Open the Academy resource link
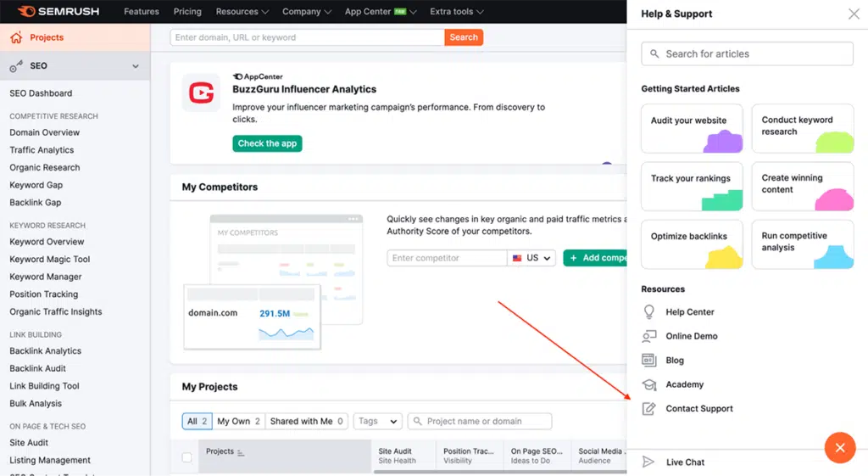868x476 pixels. pyautogui.click(x=684, y=384)
